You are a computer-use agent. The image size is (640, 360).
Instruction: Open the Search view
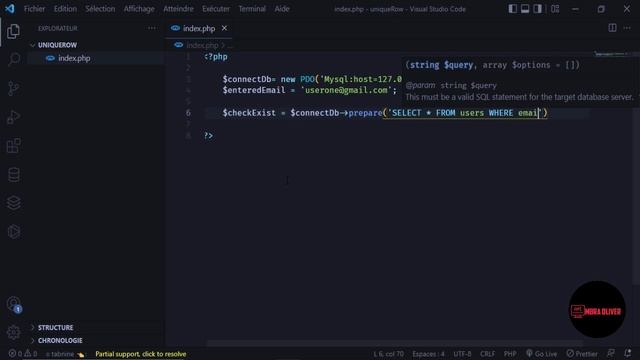tap(13, 60)
